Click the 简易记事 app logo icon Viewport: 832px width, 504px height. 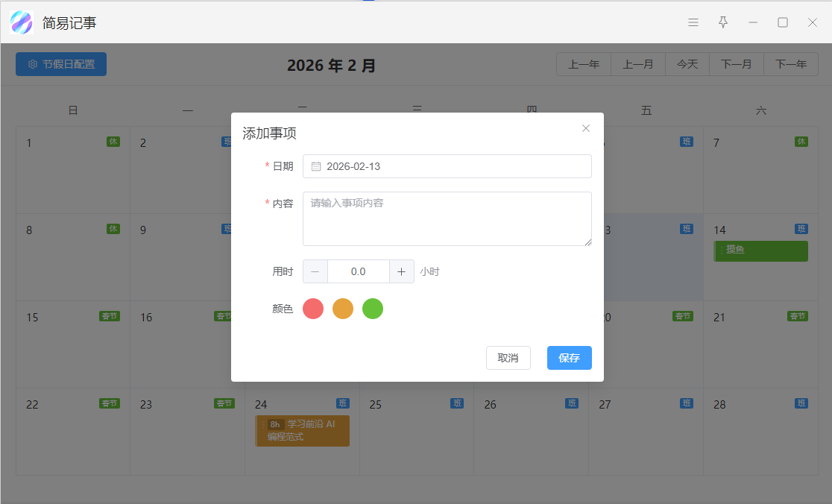pos(22,23)
